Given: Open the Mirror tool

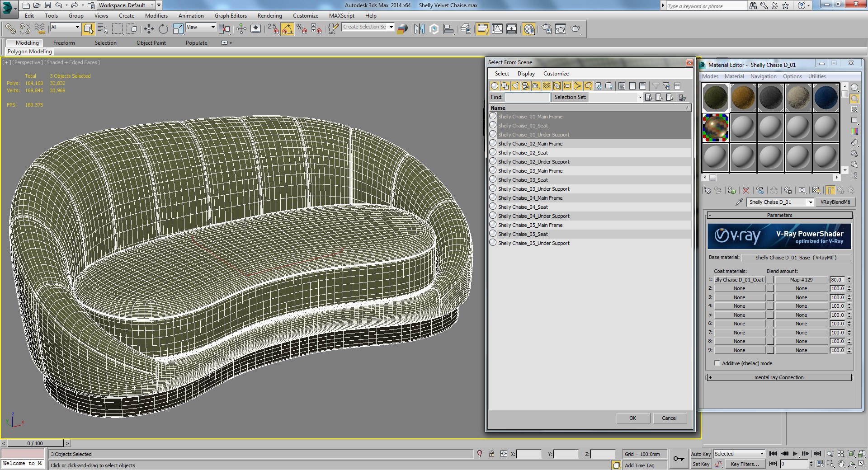Looking at the screenshot, I should pyautogui.click(x=419, y=29).
